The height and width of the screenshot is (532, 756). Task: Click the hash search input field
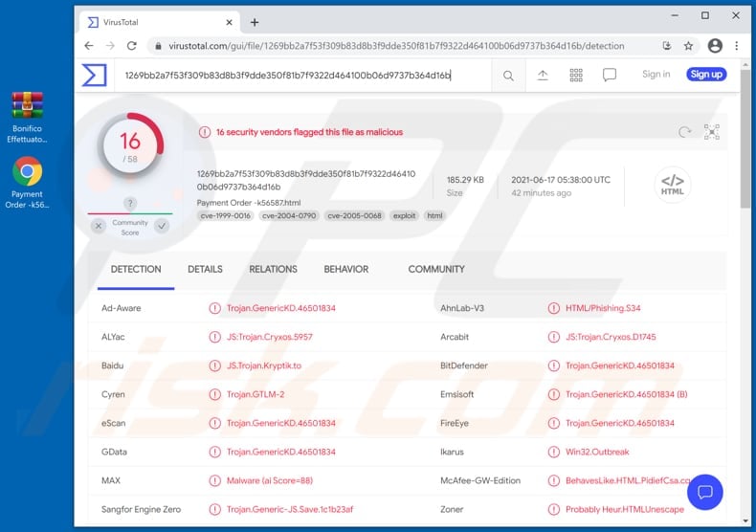pos(302,76)
